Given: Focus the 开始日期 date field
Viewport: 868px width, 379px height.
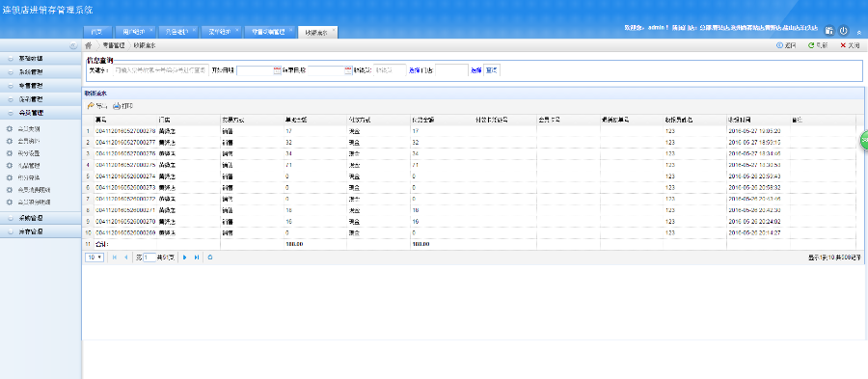Looking at the screenshot, I should 256,70.
